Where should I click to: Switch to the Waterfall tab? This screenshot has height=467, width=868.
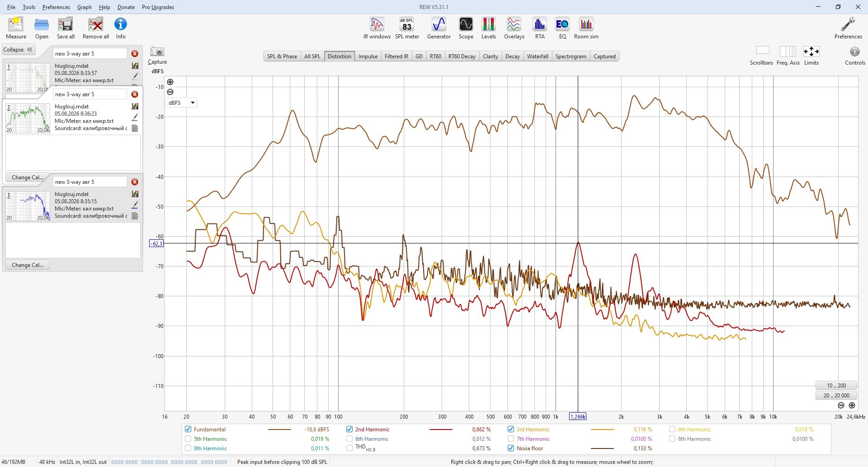[x=538, y=56]
